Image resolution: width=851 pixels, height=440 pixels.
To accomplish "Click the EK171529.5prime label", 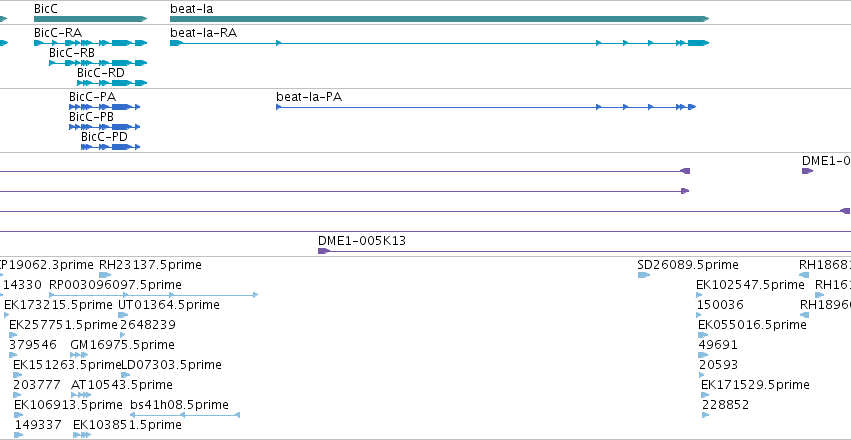I will [x=755, y=385].
